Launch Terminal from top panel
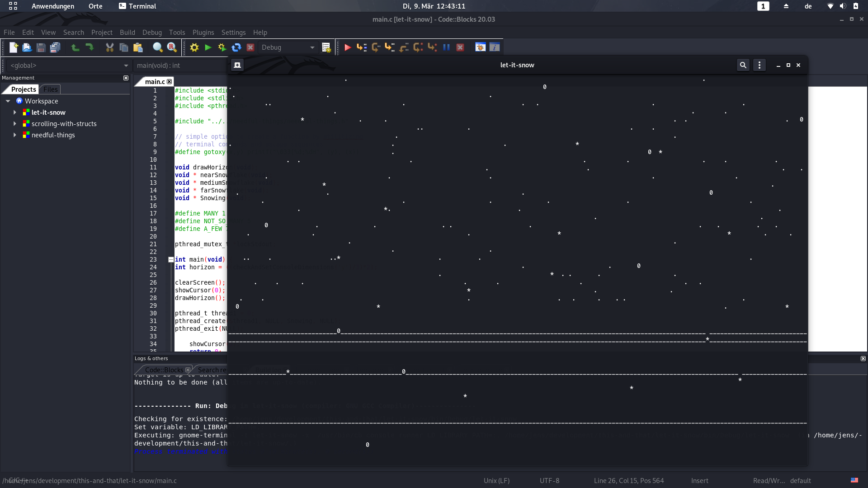 [x=137, y=6]
